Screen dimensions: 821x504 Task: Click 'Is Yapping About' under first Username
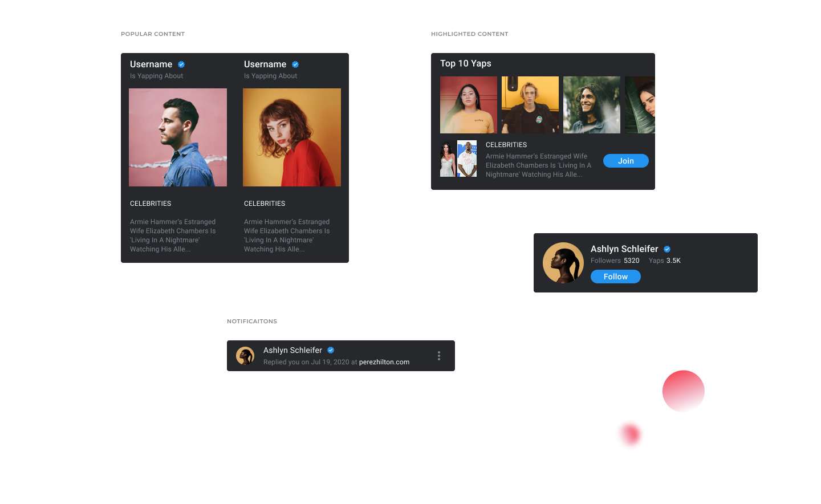156,76
